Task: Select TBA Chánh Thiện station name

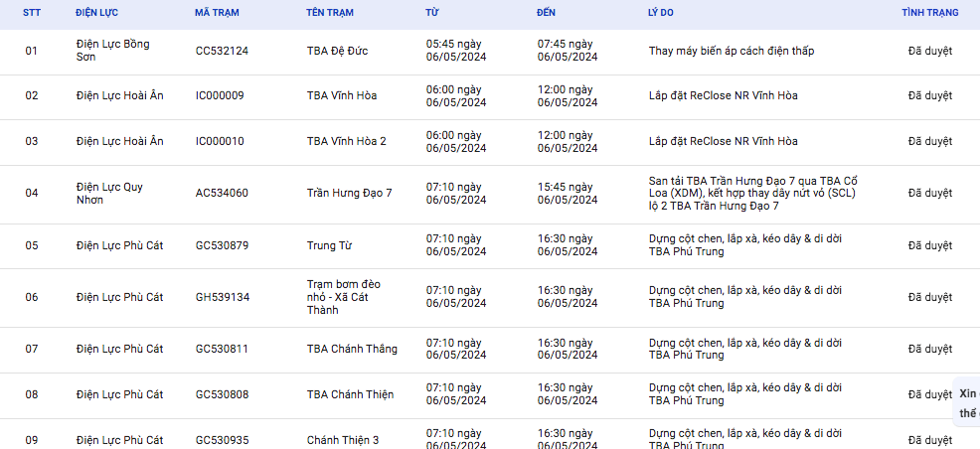Action: click(350, 394)
